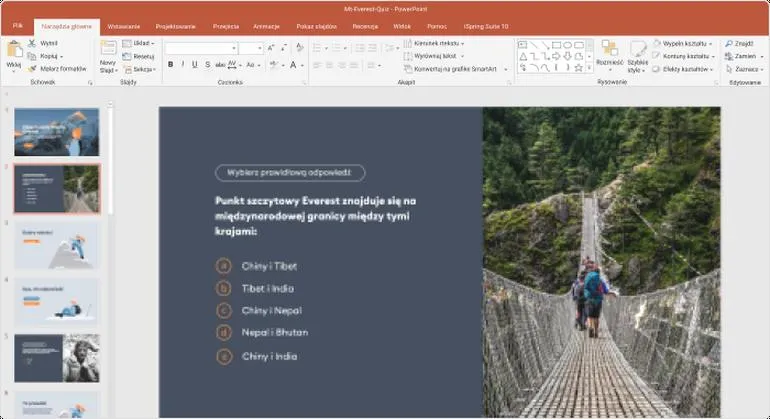Click the decrease indent icon

(x=360, y=48)
